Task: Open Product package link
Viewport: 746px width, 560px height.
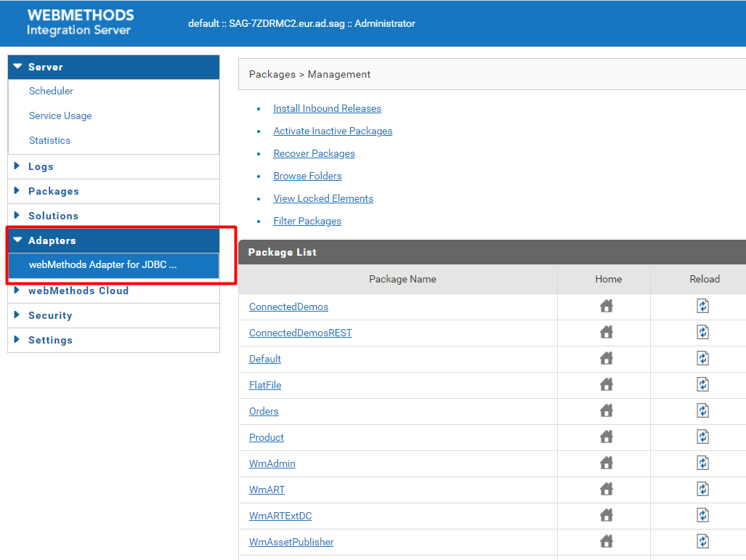Action: click(x=266, y=438)
